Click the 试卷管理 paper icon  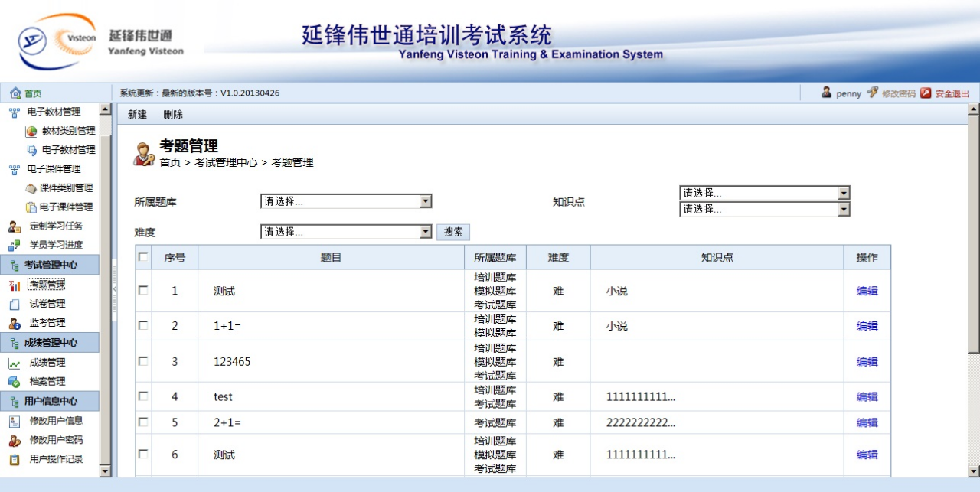pyautogui.click(x=14, y=305)
